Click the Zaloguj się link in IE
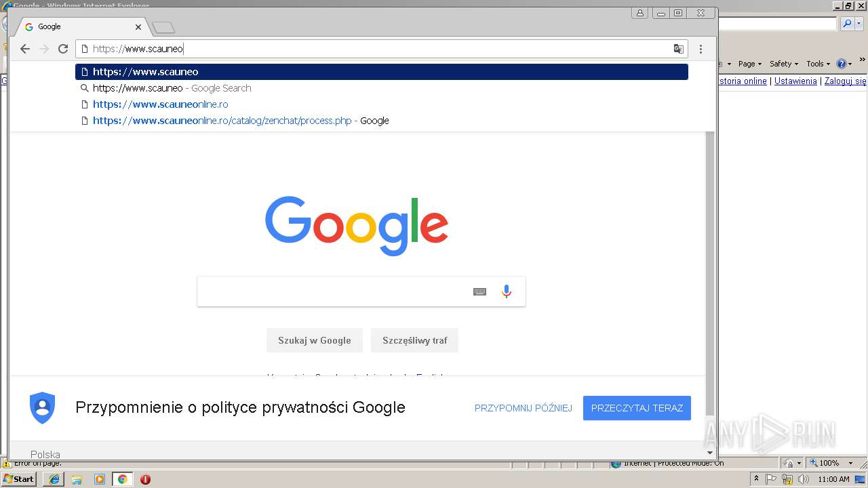Screen dimensions: 868x488 [x=846, y=81]
